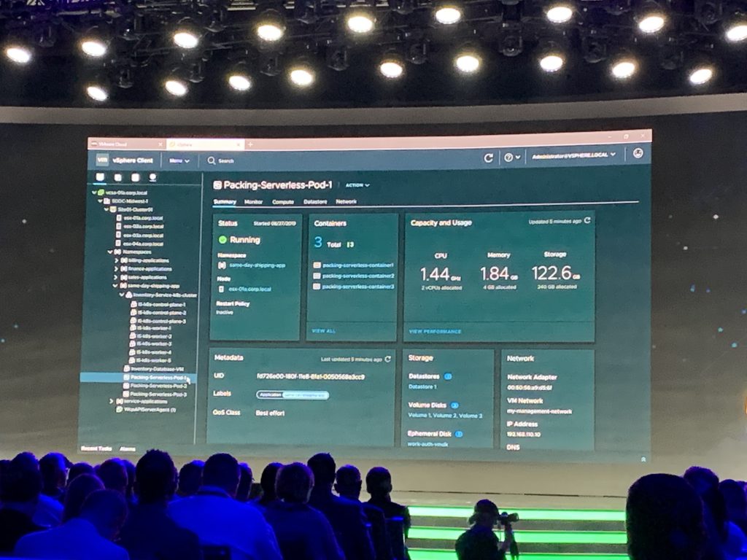This screenshot has width=747, height=560.
Task: Switch to the Compute tab
Action: 283,202
